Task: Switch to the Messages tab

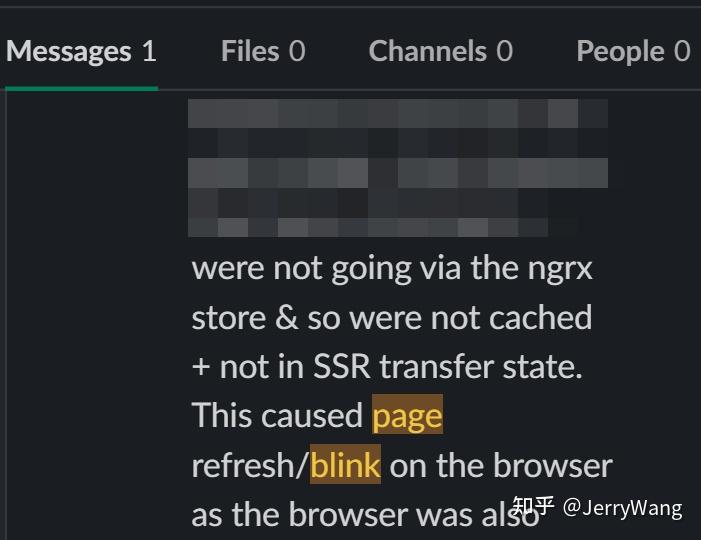Action: pos(81,51)
